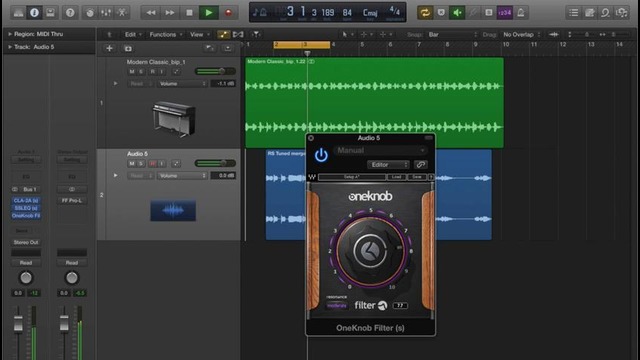Add a new track with plus button
This screenshot has height=360, width=640.
pyautogui.click(x=109, y=49)
